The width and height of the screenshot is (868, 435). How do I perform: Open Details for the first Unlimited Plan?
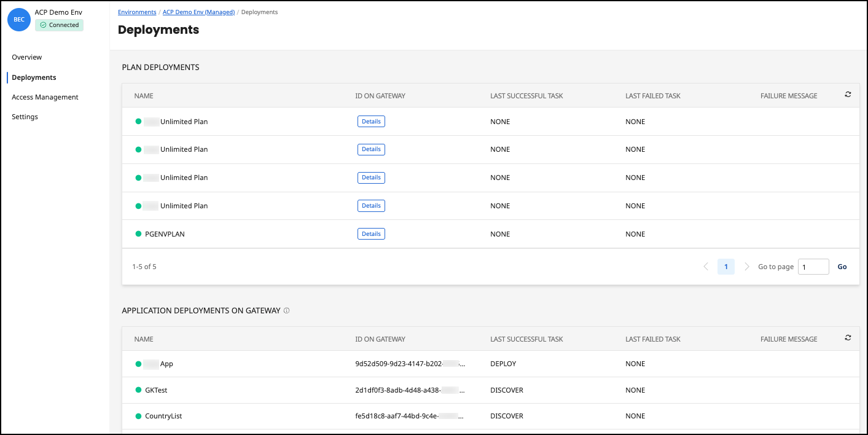coord(371,121)
